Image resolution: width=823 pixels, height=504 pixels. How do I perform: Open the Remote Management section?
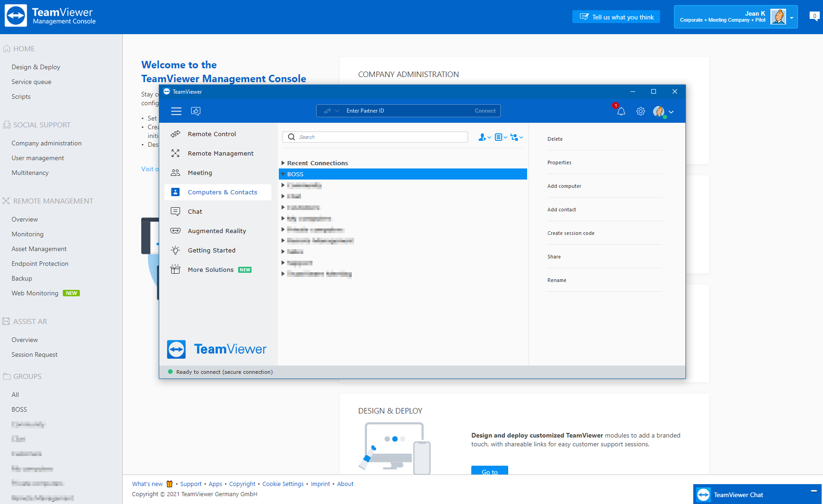click(x=221, y=153)
